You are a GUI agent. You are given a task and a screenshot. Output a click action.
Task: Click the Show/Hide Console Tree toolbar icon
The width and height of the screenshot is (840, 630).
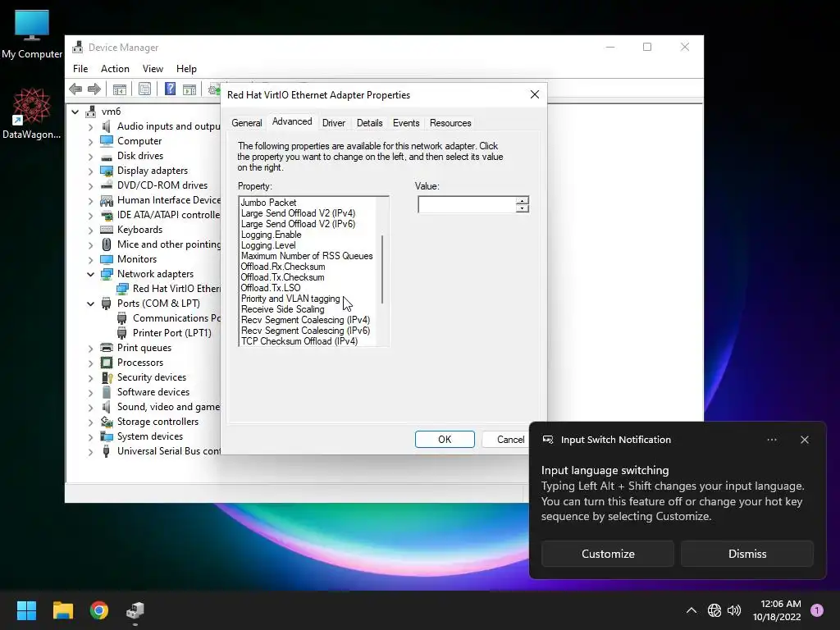(x=120, y=89)
